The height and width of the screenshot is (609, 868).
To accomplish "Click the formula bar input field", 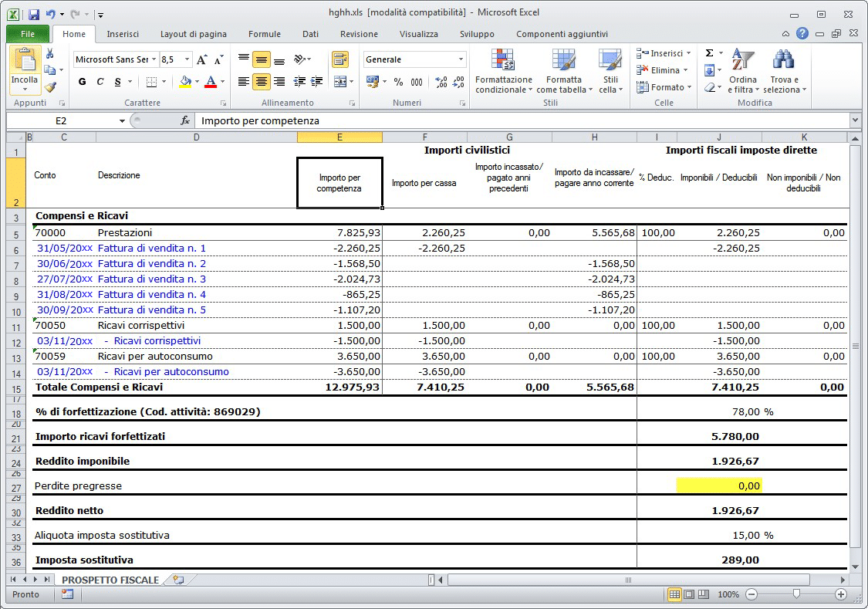I will (x=522, y=120).
